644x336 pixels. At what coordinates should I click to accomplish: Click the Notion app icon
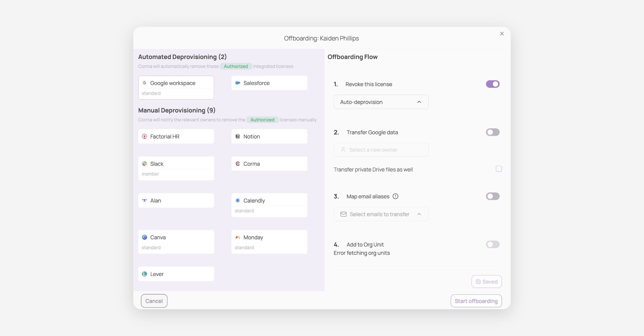(237, 136)
